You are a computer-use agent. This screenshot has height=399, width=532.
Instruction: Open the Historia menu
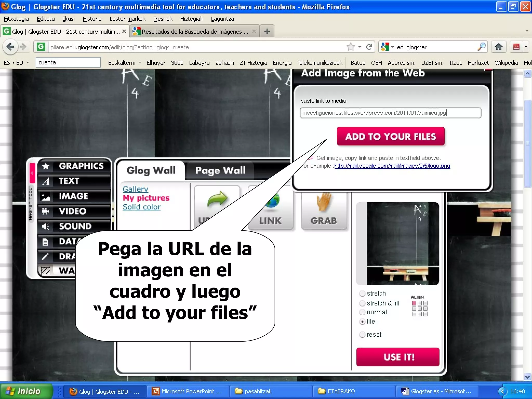pyautogui.click(x=92, y=19)
